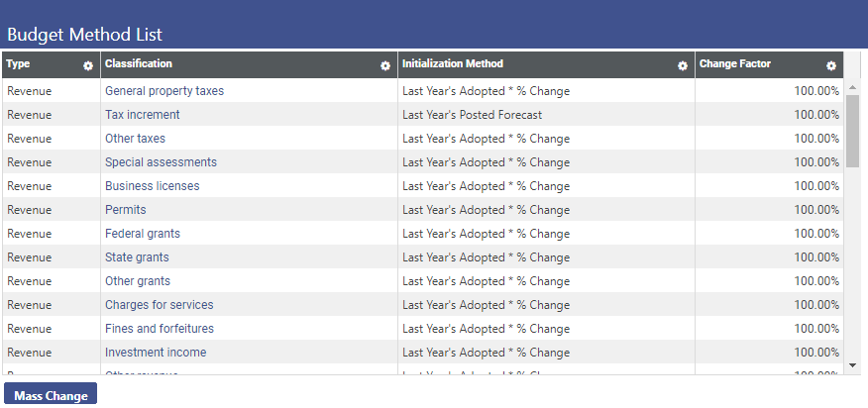Sort by Change Factor column header

[735, 64]
